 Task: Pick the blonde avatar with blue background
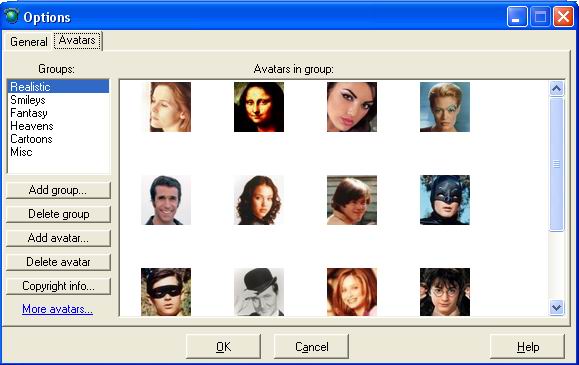tap(445, 107)
